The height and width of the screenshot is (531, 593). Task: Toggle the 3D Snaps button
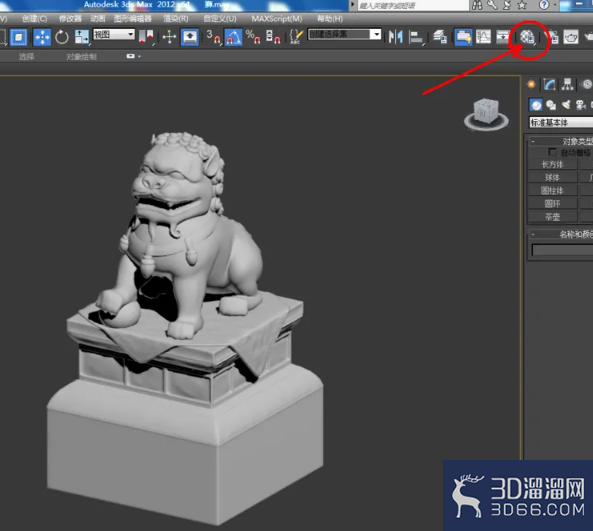(214, 37)
